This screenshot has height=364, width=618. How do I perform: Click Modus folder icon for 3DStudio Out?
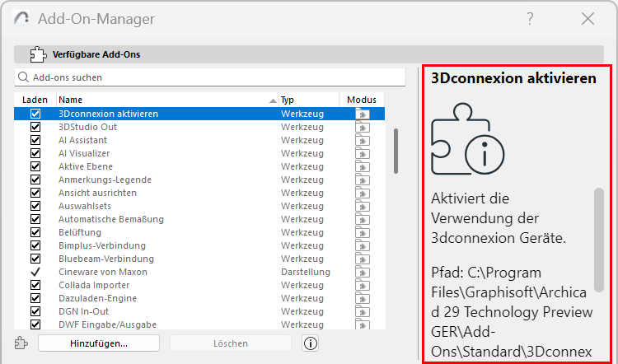[363, 127]
